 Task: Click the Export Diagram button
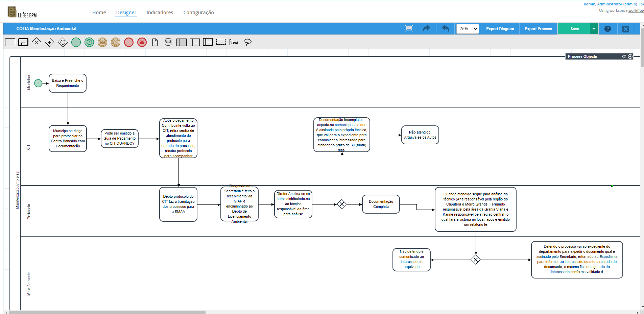tap(500, 29)
